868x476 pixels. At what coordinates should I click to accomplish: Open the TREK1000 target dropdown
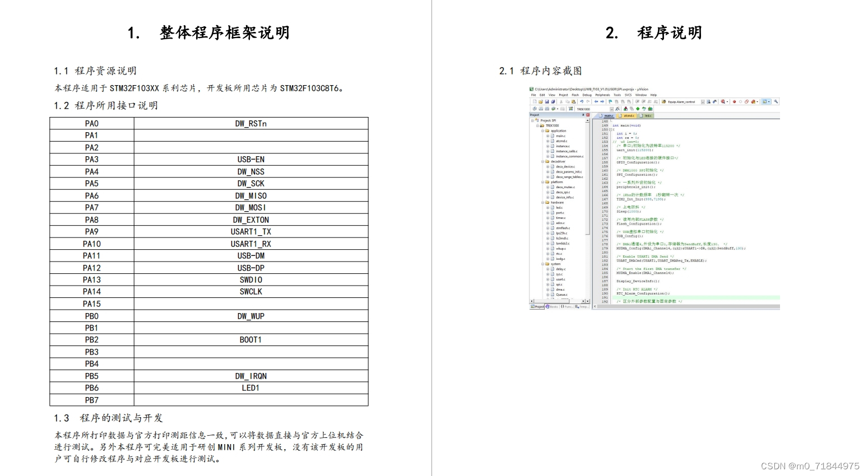point(612,109)
